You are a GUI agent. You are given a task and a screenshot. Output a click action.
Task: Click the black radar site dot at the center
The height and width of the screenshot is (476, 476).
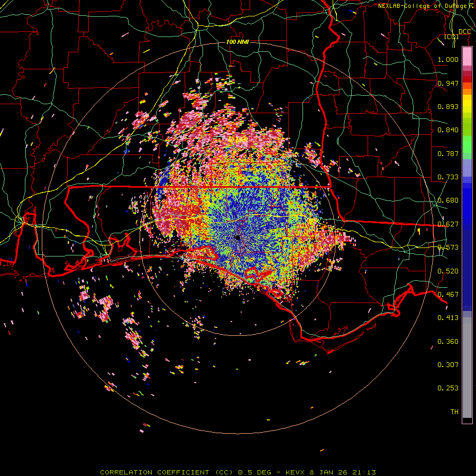[x=237, y=237]
